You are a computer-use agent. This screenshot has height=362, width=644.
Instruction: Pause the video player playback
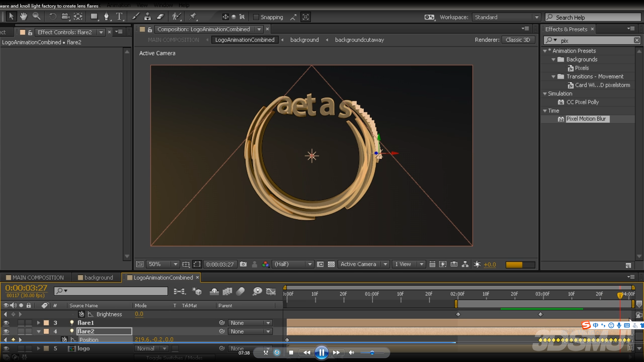[321, 352]
